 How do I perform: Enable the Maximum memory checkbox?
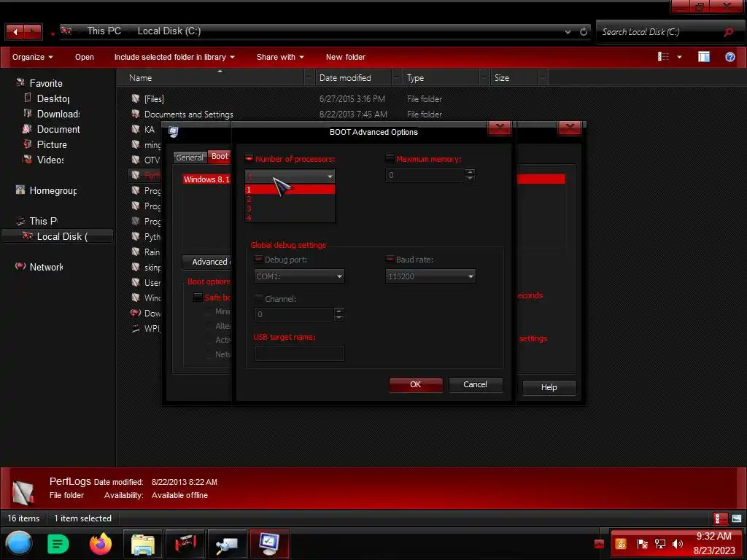(390, 158)
